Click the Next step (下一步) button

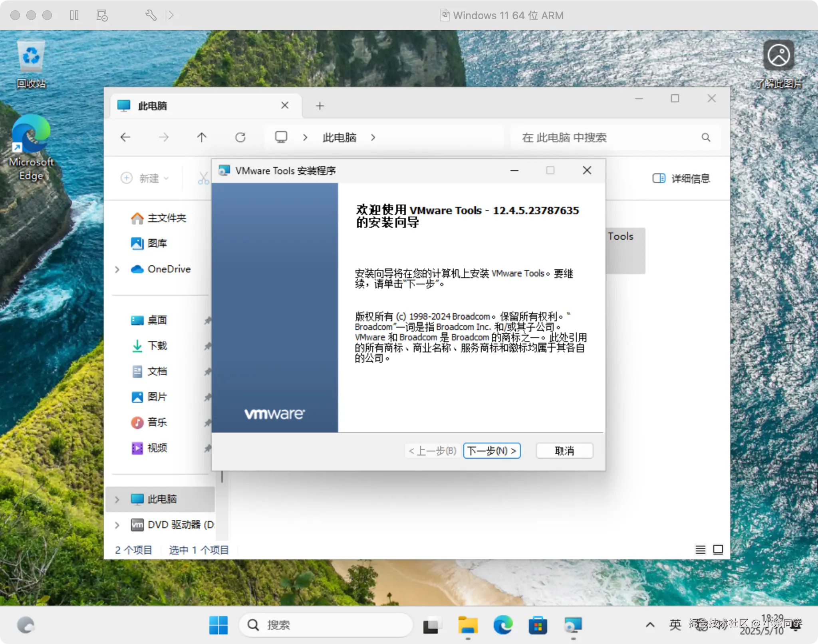pos(492,451)
